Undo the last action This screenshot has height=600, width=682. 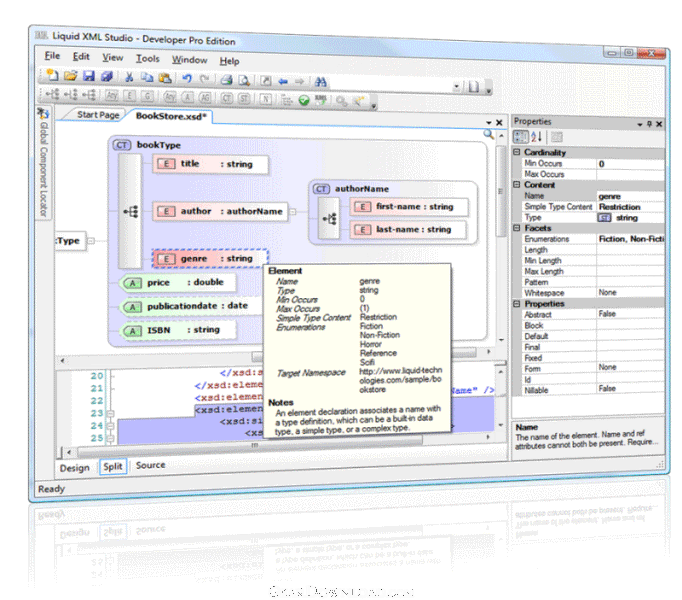[187, 79]
